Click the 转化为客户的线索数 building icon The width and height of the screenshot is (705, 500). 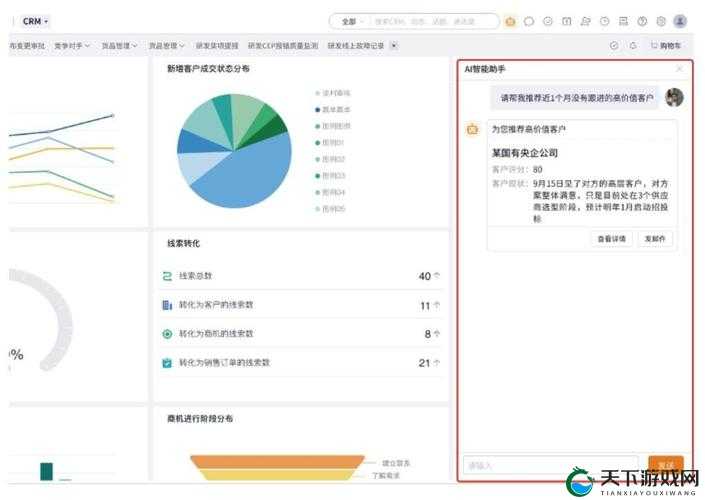[167, 305]
